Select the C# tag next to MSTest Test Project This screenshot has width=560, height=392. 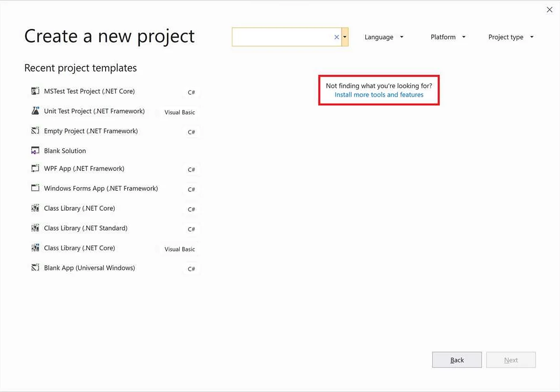tap(191, 92)
